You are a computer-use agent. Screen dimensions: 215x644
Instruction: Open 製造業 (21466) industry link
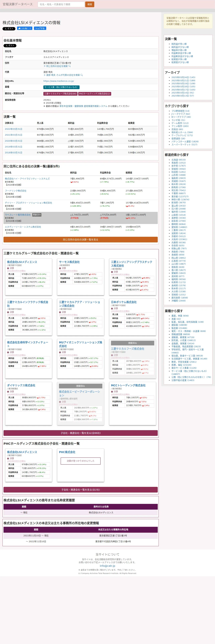[179, 328]
